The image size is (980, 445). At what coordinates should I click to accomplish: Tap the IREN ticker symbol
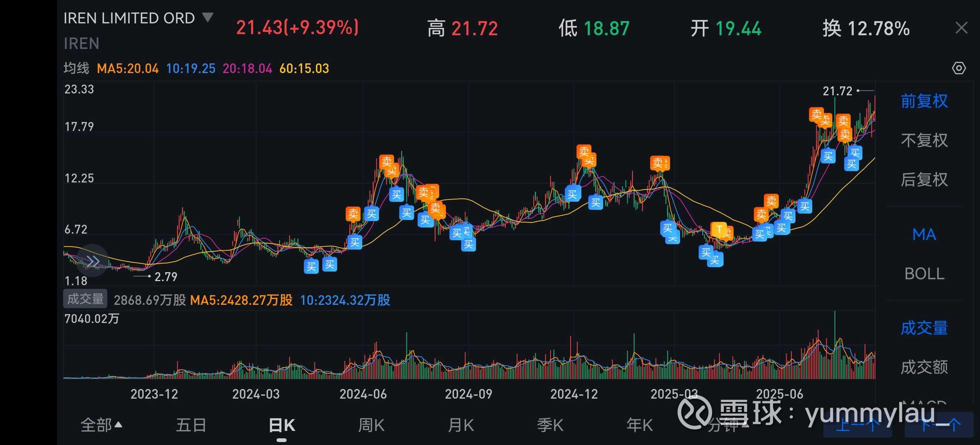point(81,44)
